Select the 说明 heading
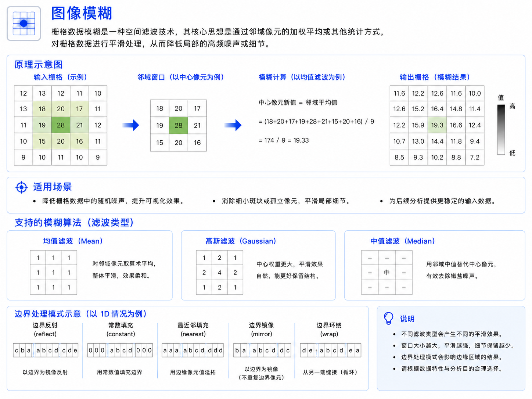 [x=407, y=319]
